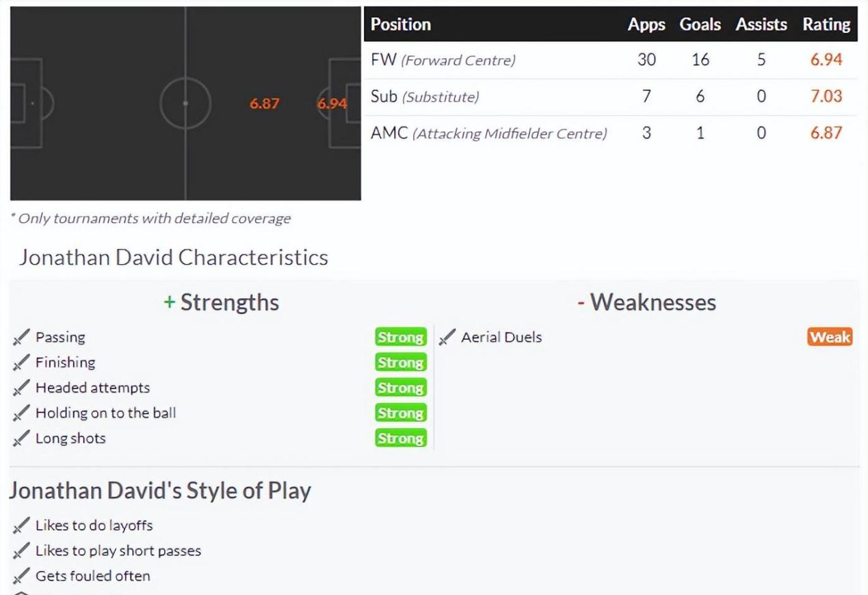
Task: Click the sword icon beside Headed attempts
Action: tap(21, 388)
